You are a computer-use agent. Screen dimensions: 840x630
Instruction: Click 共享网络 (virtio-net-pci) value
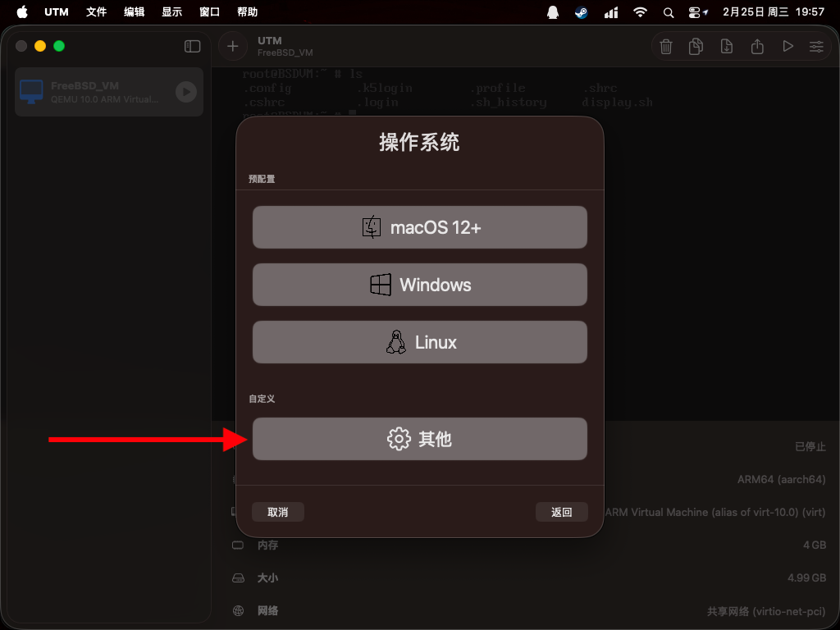pyautogui.click(x=766, y=610)
